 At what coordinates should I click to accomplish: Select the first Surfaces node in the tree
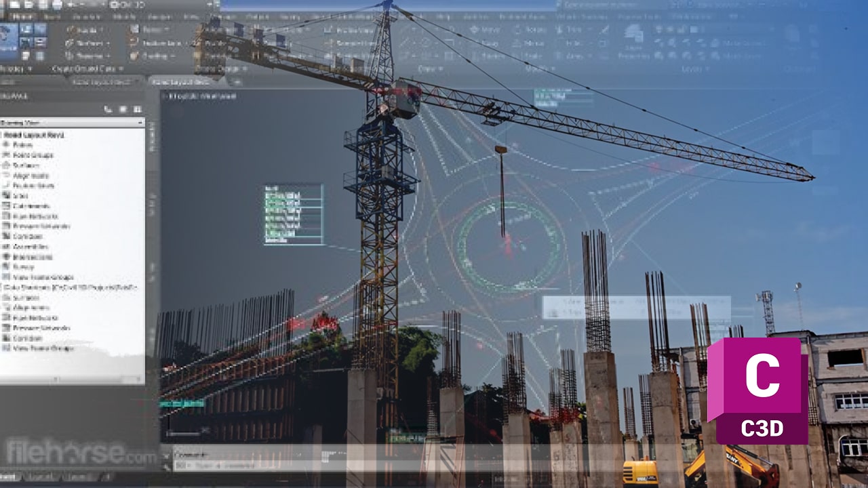point(26,165)
